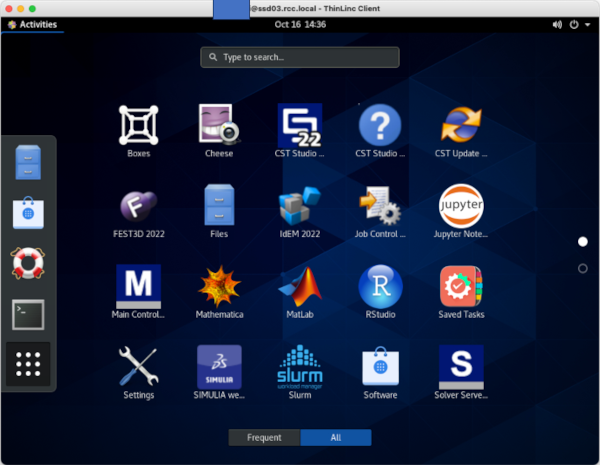Viewport: 600px width, 465px height.
Task: Select the first app page indicator
Action: click(583, 242)
